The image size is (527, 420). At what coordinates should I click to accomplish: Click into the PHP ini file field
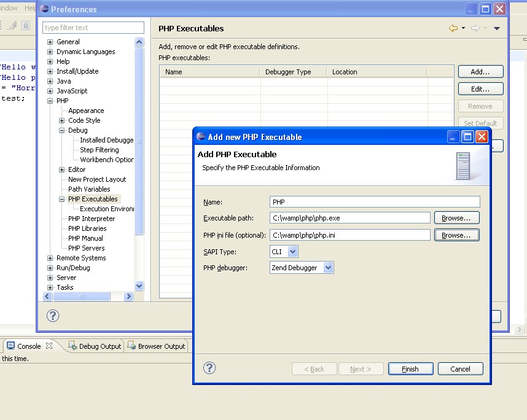click(350, 235)
